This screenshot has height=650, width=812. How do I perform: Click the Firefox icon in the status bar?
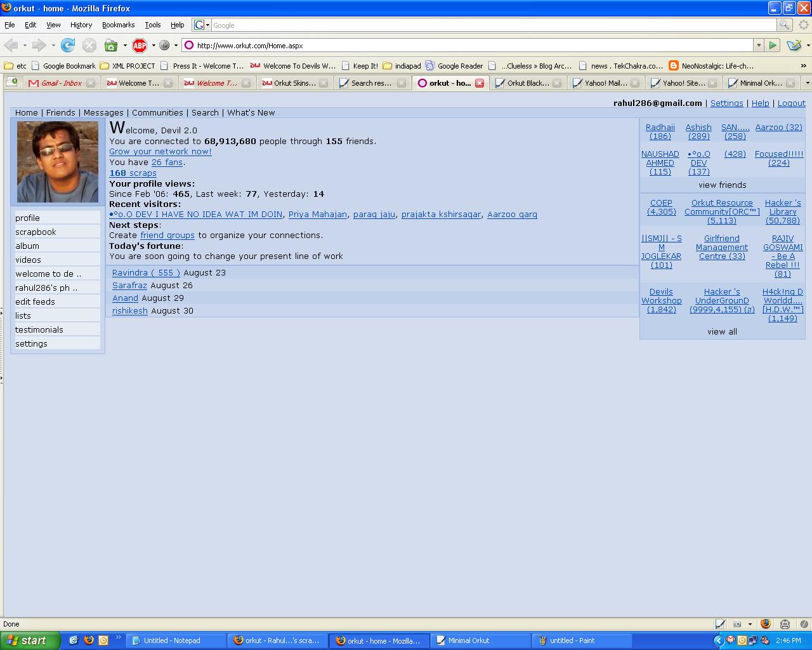(766, 624)
